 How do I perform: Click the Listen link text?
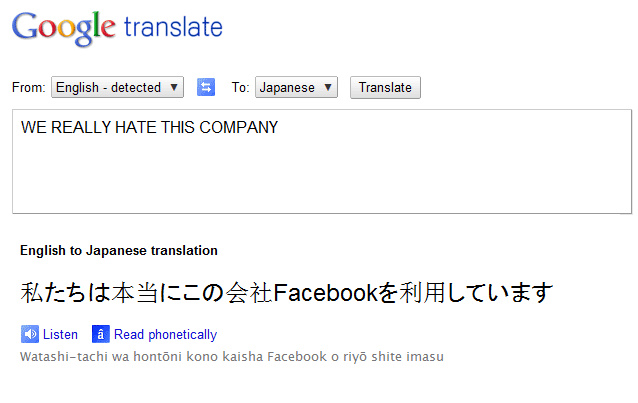click(61, 335)
